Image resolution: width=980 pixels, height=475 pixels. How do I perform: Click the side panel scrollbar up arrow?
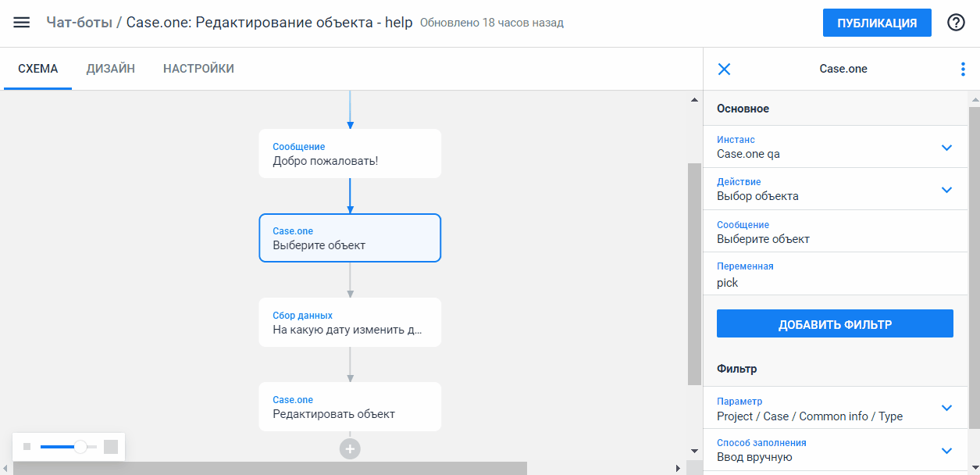coord(974,100)
